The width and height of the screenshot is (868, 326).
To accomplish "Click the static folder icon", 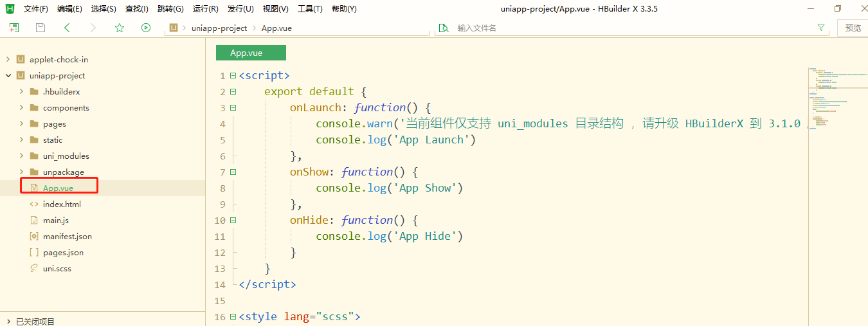I will point(34,140).
